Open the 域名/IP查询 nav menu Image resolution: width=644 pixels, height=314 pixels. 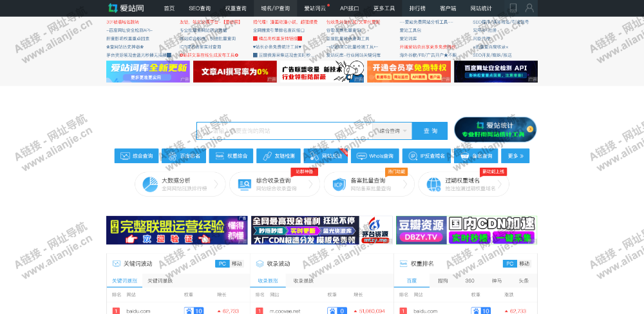275,8
